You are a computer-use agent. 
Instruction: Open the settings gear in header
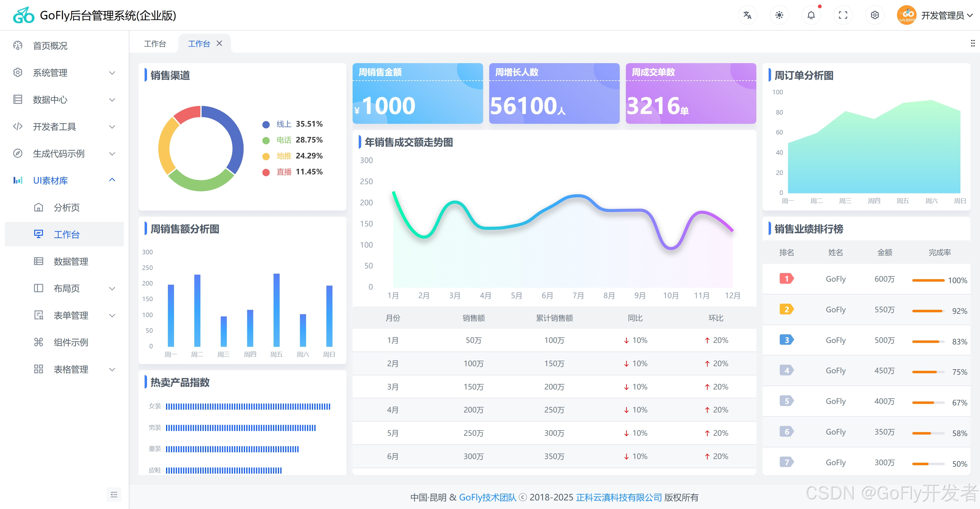(x=875, y=15)
